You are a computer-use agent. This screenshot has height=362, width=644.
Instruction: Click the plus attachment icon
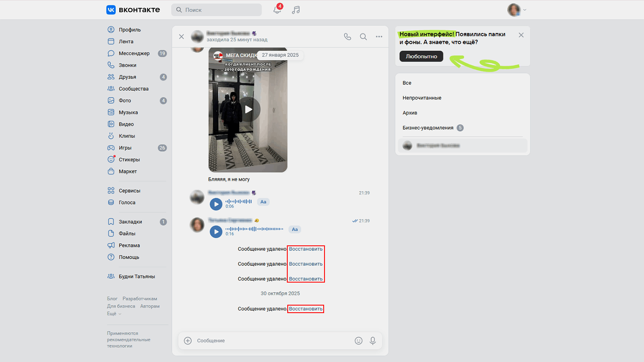point(188,341)
